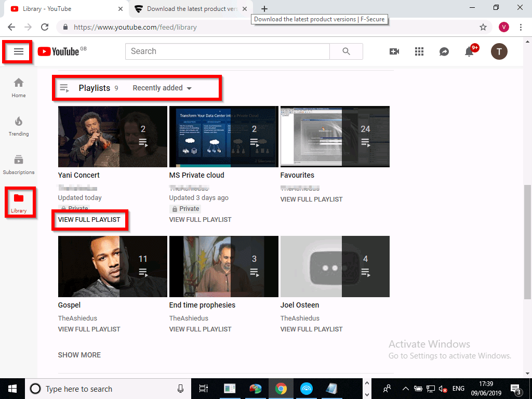Open the notifications bell
Image resolution: width=532 pixels, height=399 pixels.
click(x=470, y=51)
